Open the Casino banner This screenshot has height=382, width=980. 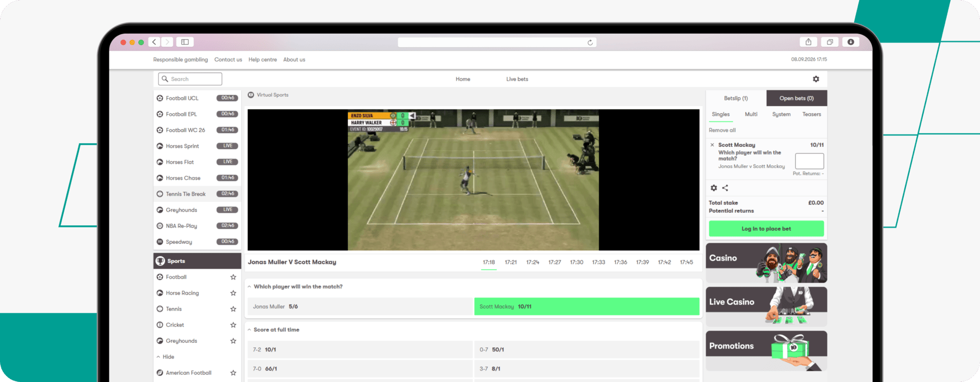tap(766, 263)
